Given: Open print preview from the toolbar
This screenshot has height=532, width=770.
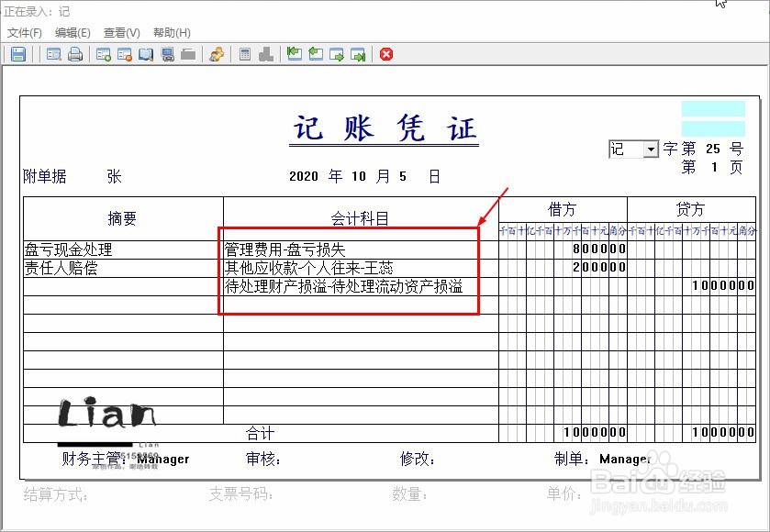Looking at the screenshot, I should (x=53, y=54).
